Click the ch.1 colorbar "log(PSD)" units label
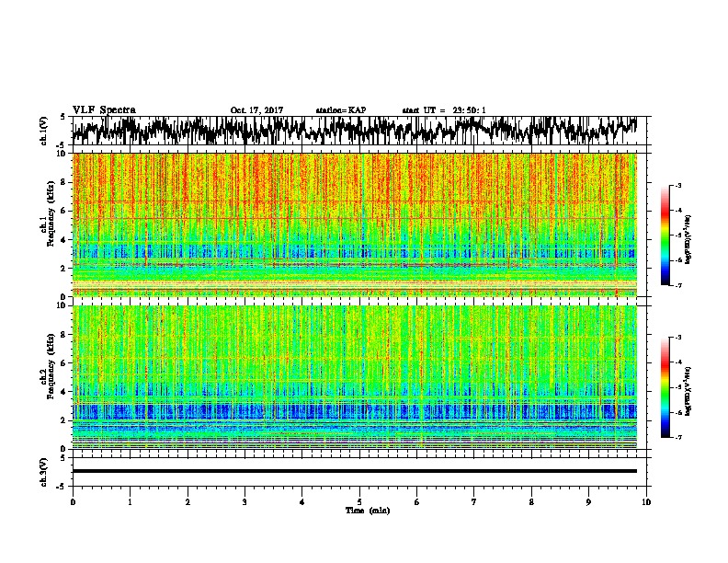The height and width of the screenshot is (563, 728). 688,239
